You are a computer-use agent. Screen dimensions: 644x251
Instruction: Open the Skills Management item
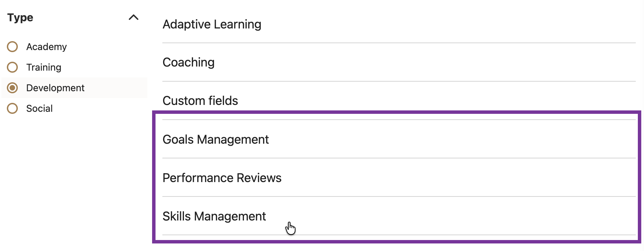[214, 216]
